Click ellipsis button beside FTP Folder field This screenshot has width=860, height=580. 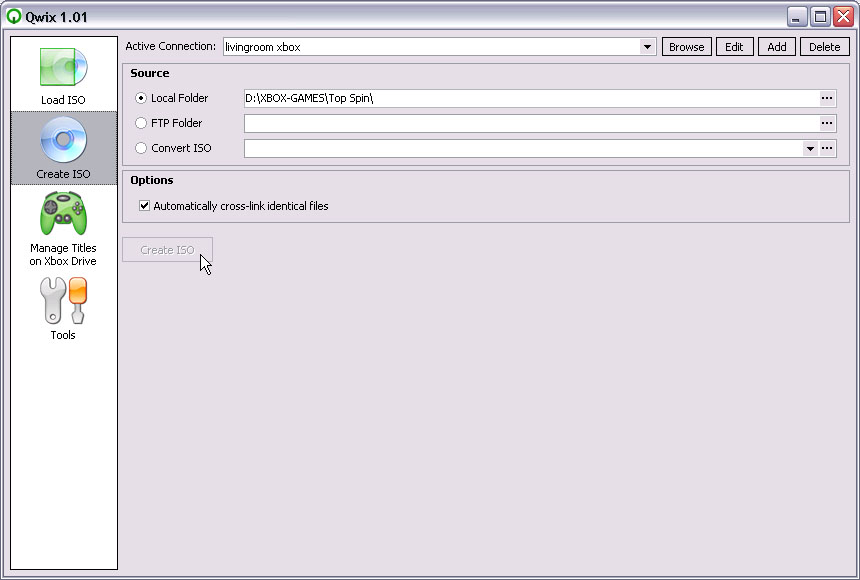[x=827, y=123]
